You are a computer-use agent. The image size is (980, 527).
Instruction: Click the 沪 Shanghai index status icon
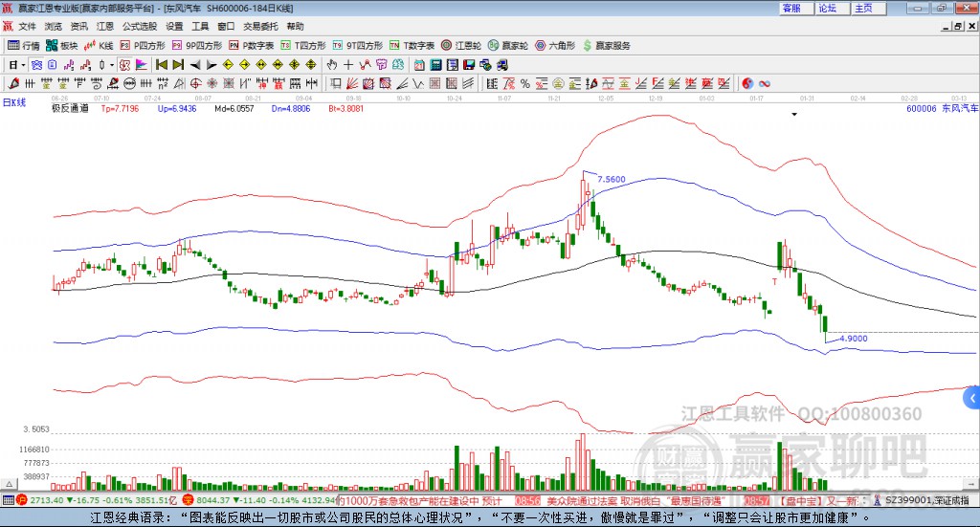tap(22, 500)
